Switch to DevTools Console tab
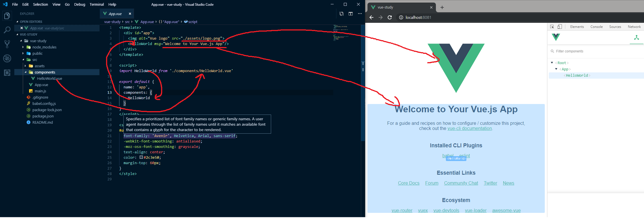Image resolution: width=644 pixels, height=218 pixels. click(596, 27)
